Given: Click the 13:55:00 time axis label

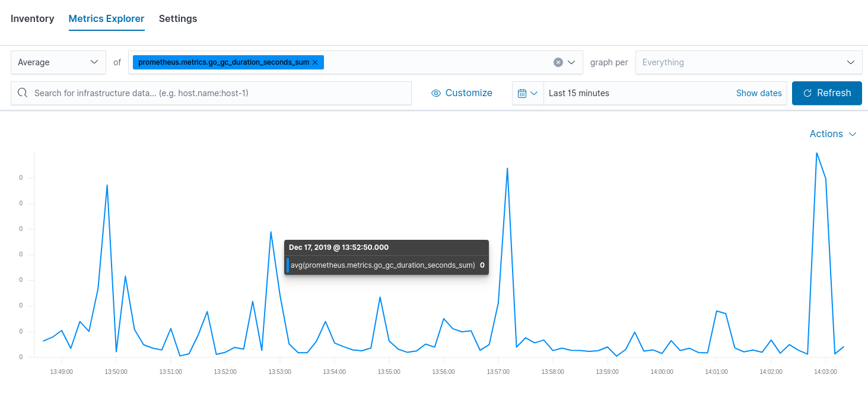Looking at the screenshot, I should 389,372.
